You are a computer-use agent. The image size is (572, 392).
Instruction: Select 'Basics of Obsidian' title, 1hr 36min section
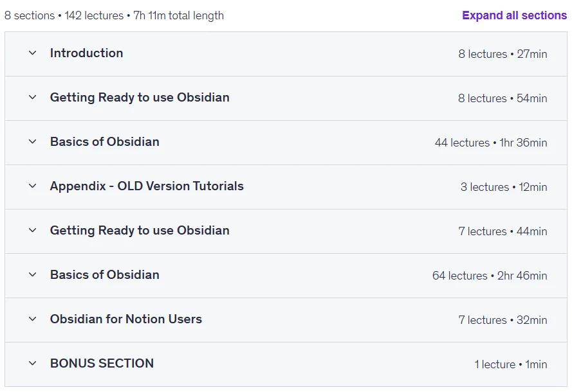(x=105, y=141)
